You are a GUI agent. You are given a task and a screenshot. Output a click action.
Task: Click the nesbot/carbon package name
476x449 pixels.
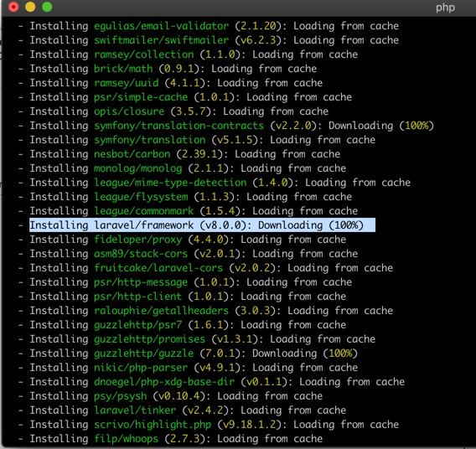click(x=132, y=154)
